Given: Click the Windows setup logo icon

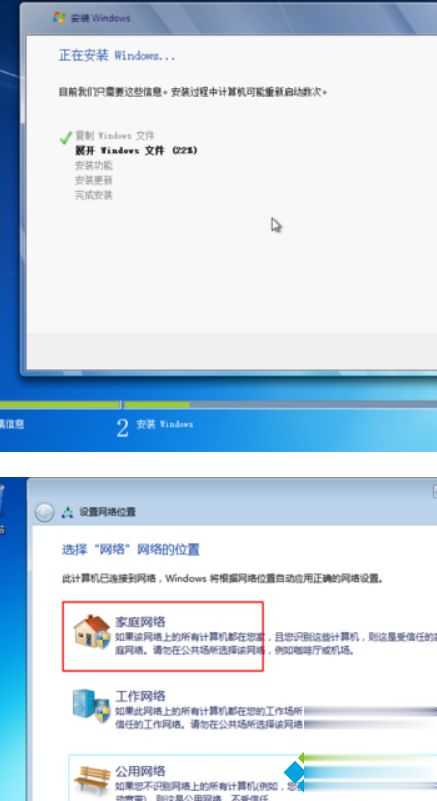Looking at the screenshot, I should [59, 18].
